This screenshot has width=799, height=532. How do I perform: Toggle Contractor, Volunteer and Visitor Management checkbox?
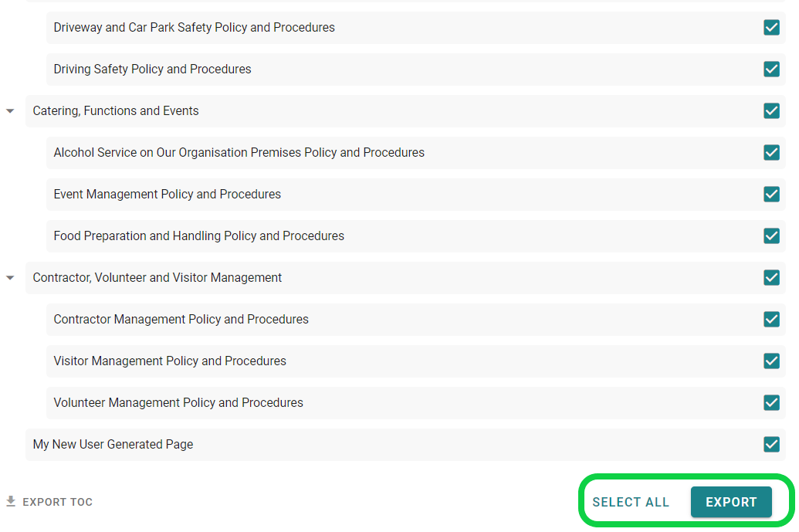pyautogui.click(x=771, y=278)
